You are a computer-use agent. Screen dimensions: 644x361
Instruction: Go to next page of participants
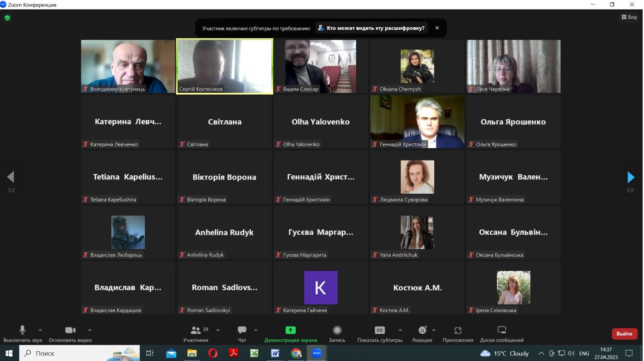(x=631, y=177)
